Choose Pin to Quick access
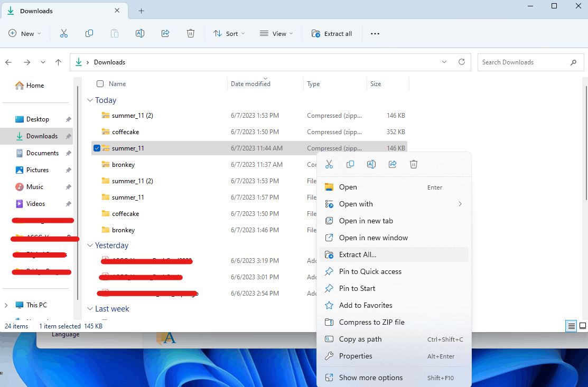This screenshot has width=588, height=387. [x=394, y=271]
